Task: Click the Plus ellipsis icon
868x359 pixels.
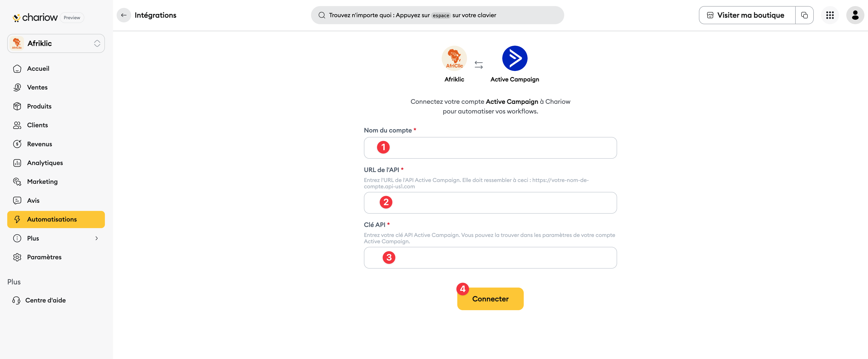Action: click(17, 238)
